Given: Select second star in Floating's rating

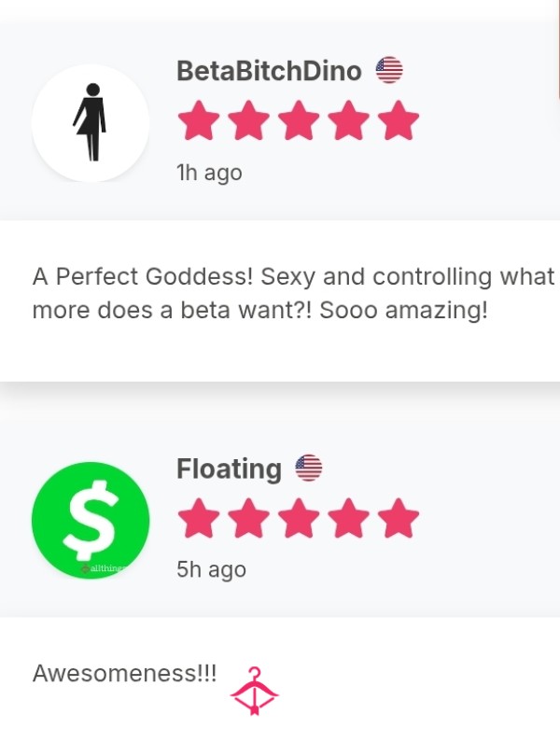Looking at the screenshot, I should pyautogui.click(x=248, y=518).
